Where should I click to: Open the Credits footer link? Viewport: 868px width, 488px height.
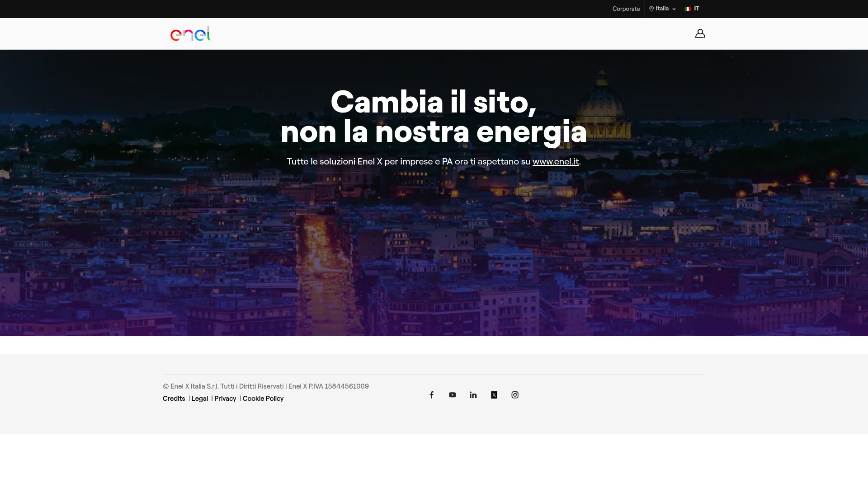click(174, 399)
